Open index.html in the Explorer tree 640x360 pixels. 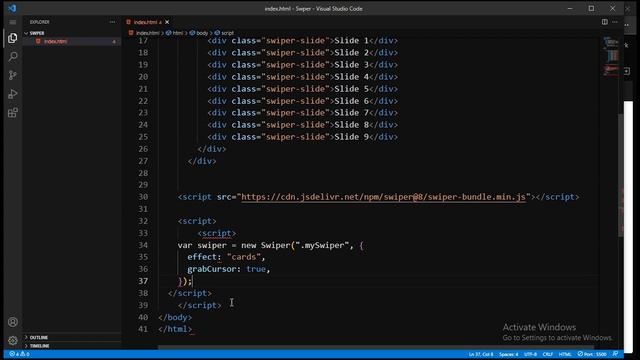(x=56, y=41)
